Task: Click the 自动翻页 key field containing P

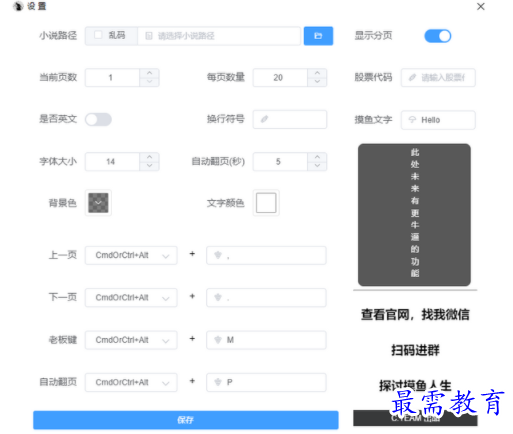Action: 266,382
